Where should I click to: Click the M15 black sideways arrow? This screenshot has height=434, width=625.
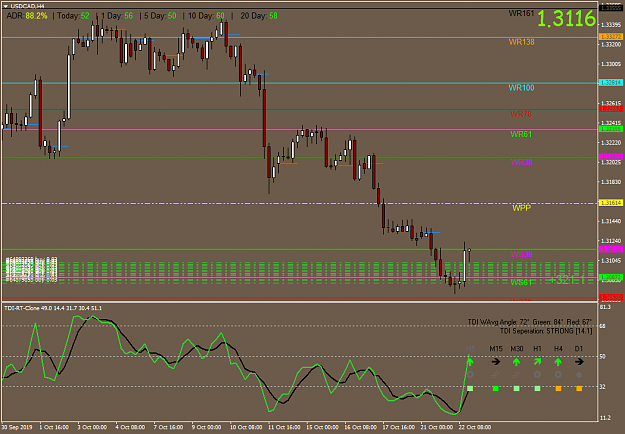pyautogui.click(x=496, y=362)
